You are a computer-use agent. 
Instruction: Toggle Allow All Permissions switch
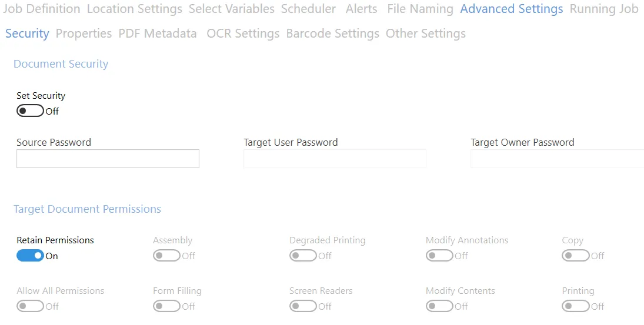(30, 306)
